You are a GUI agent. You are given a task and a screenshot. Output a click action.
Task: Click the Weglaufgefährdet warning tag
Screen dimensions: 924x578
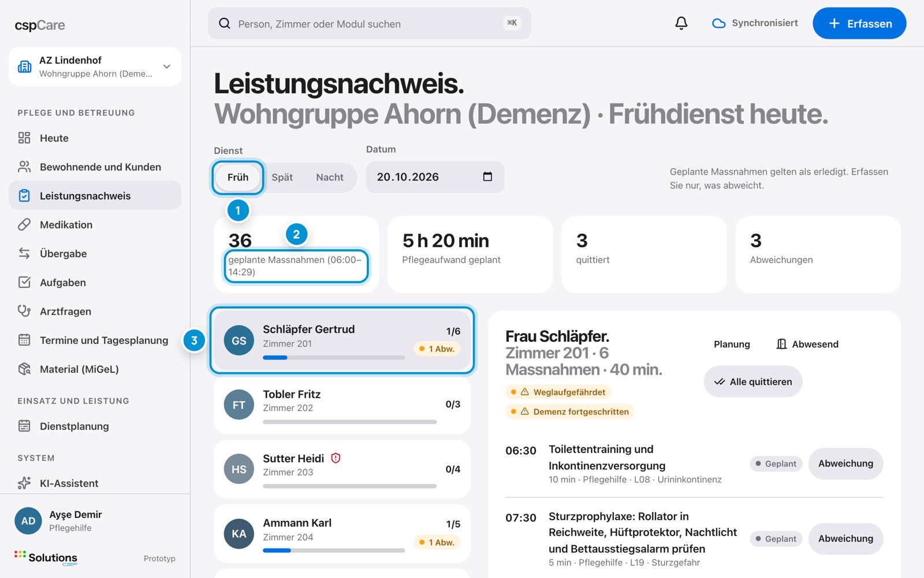click(558, 392)
